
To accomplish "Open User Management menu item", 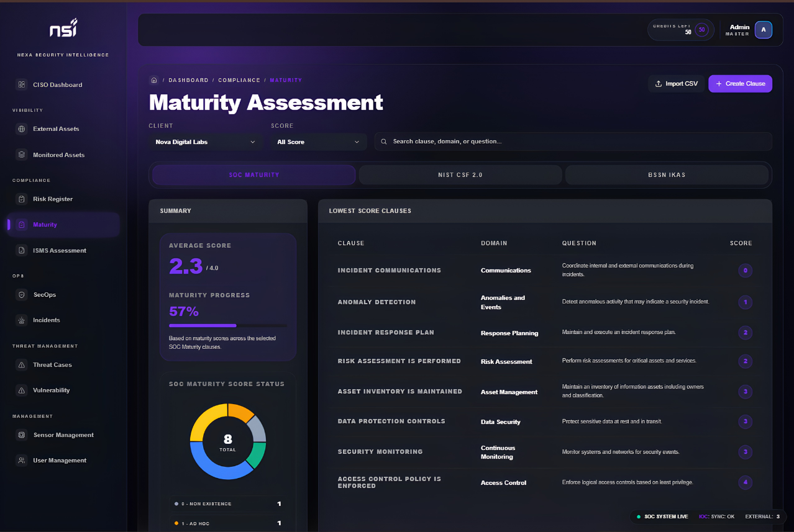I will [x=63, y=461].
